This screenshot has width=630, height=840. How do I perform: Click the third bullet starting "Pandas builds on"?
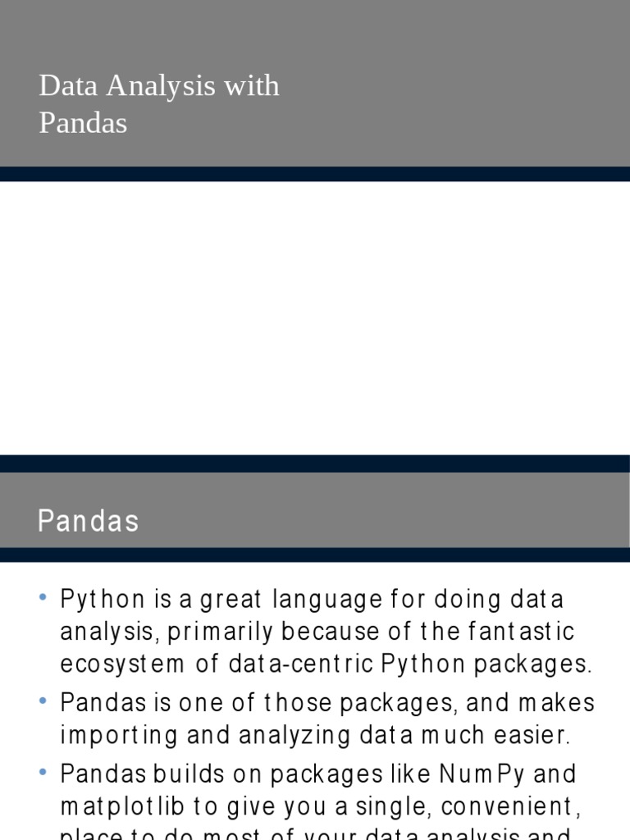coord(320,790)
